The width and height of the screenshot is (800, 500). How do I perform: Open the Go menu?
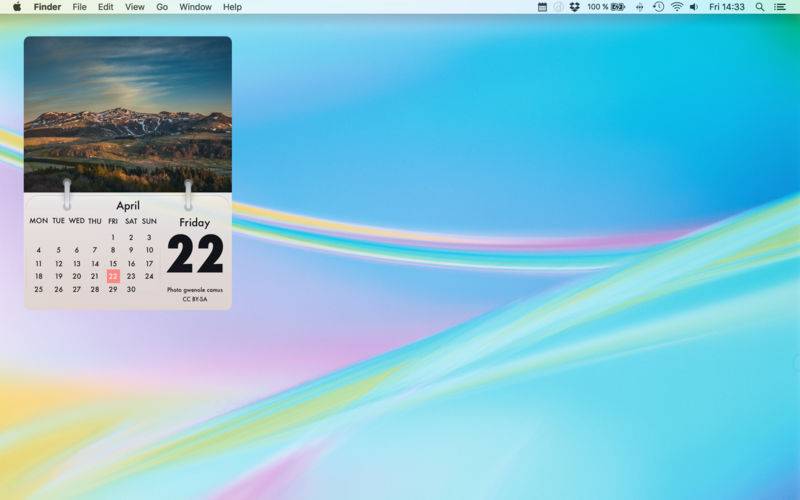[x=162, y=7]
